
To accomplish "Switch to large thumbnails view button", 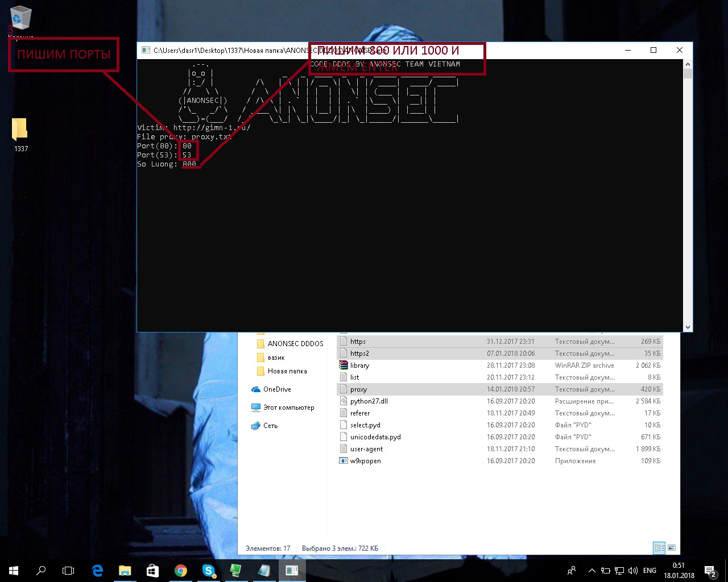I will [672, 548].
